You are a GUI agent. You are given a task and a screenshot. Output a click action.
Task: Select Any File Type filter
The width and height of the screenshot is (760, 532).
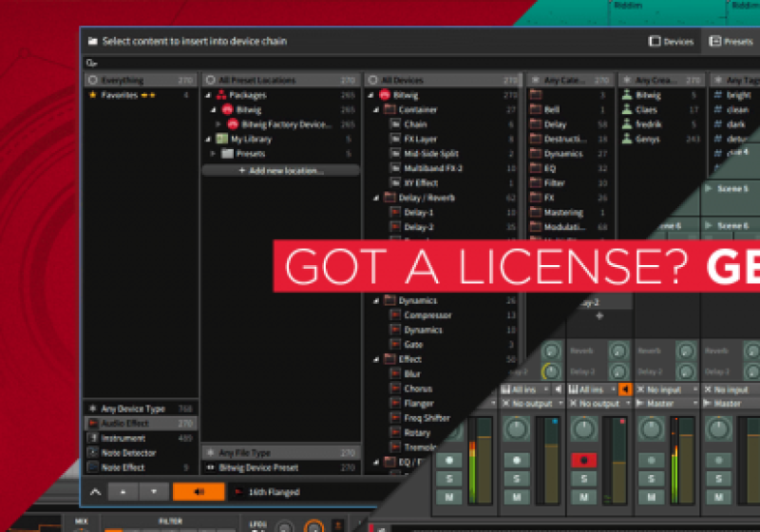pyautogui.click(x=280, y=453)
